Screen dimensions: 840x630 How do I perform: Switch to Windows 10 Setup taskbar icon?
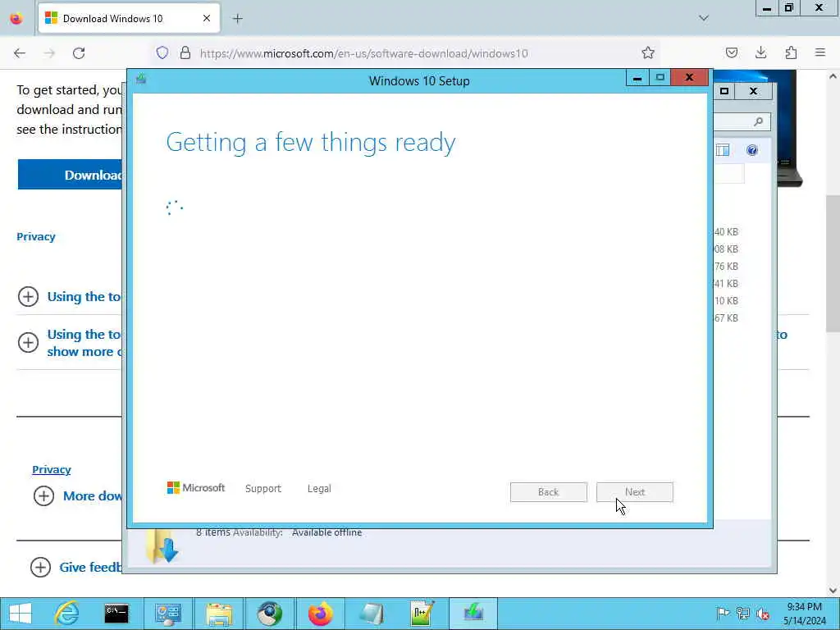(x=473, y=614)
